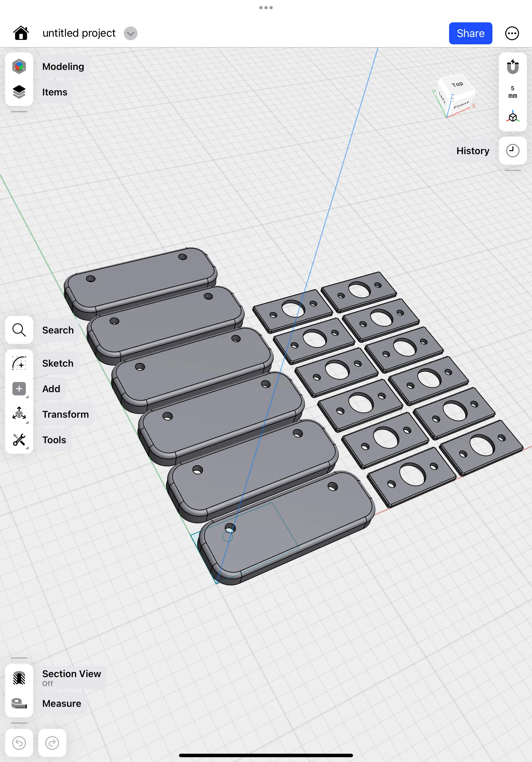Open the three-dot options menu

click(x=512, y=33)
